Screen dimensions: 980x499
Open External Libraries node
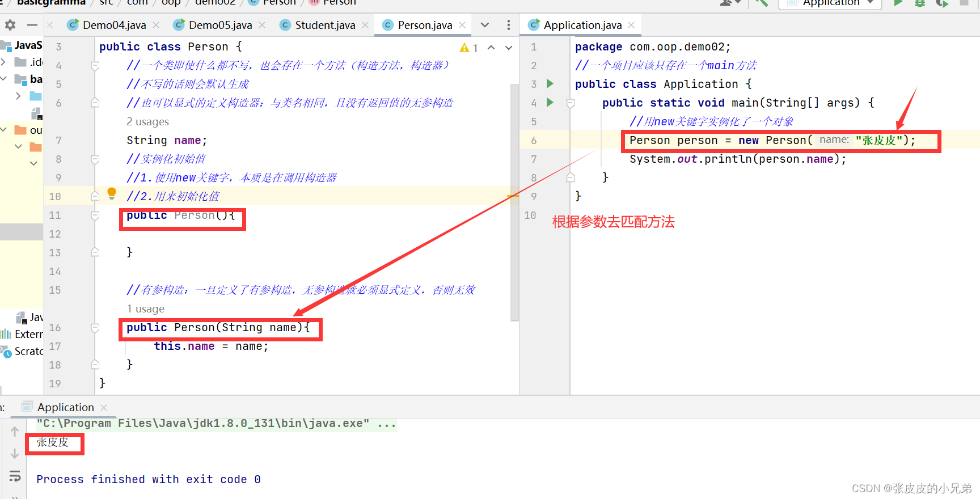[x=23, y=334]
